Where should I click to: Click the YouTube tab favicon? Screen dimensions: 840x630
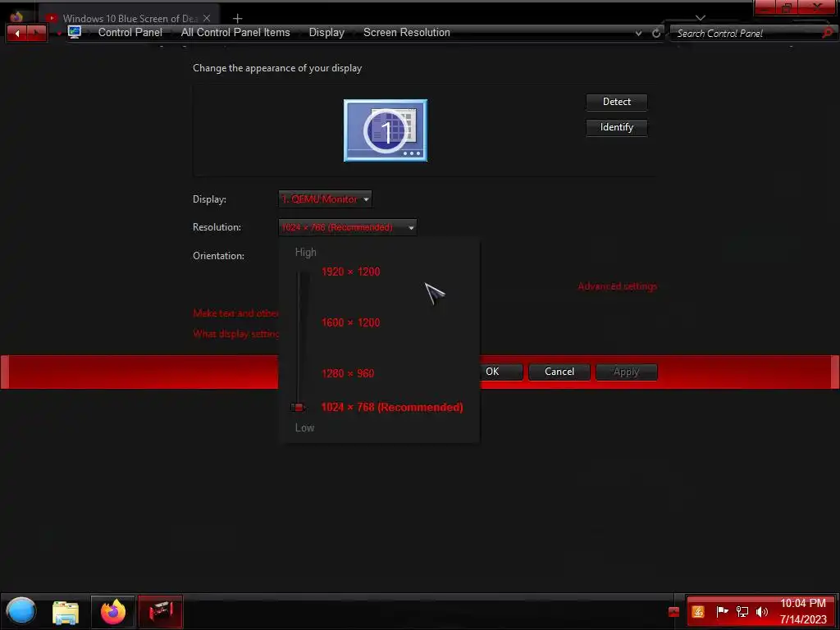pyautogui.click(x=52, y=18)
